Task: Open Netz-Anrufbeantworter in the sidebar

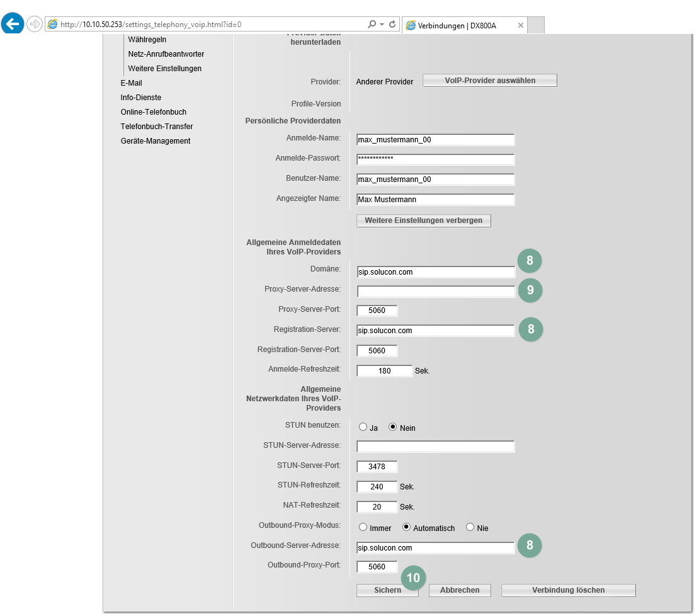Action: tap(166, 54)
